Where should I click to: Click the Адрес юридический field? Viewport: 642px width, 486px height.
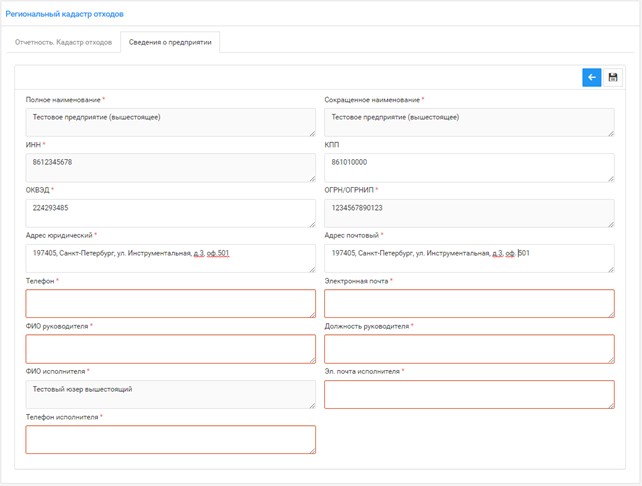click(x=170, y=258)
